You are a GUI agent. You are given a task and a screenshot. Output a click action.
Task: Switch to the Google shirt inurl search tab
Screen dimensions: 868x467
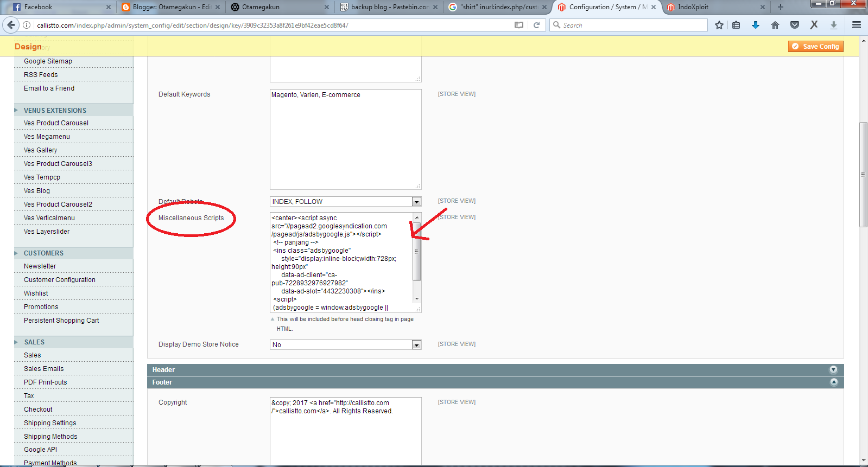coord(498,7)
